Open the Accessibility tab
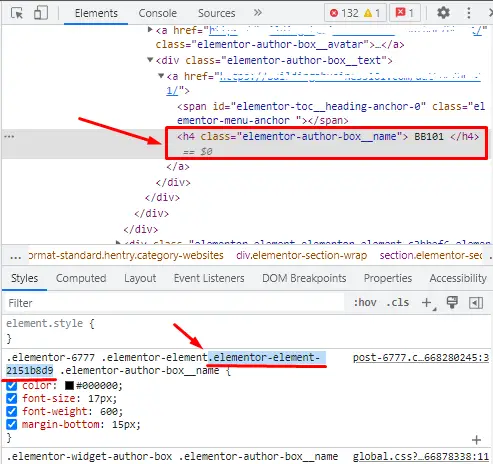This screenshot has width=493, height=464. [458, 278]
